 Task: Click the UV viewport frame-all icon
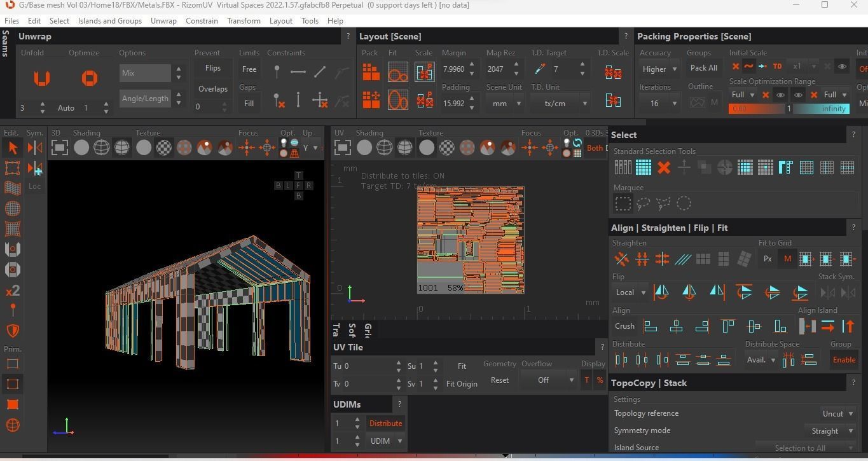[x=342, y=148]
